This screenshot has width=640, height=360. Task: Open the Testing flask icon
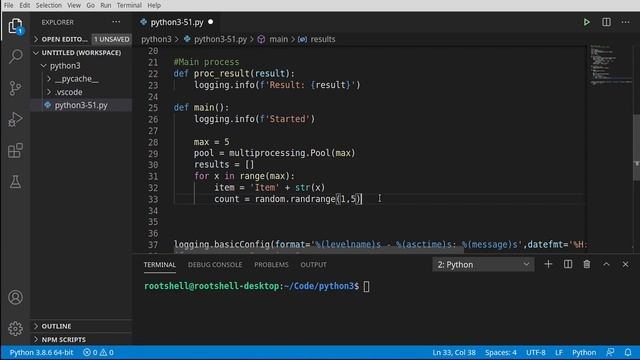tap(16, 182)
